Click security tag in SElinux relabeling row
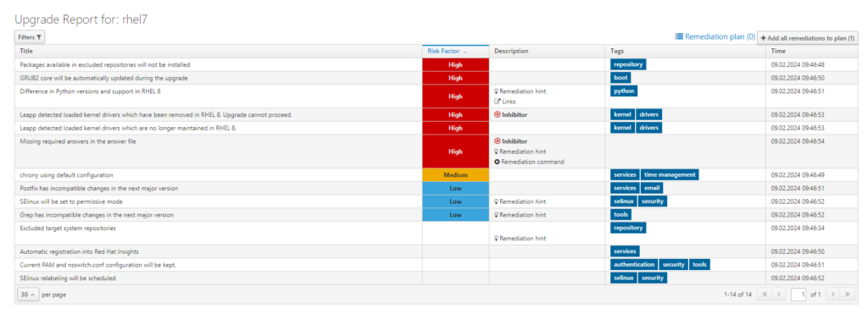Image resolution: width=868 pixels, height=314 pixels. coord(653,278)
